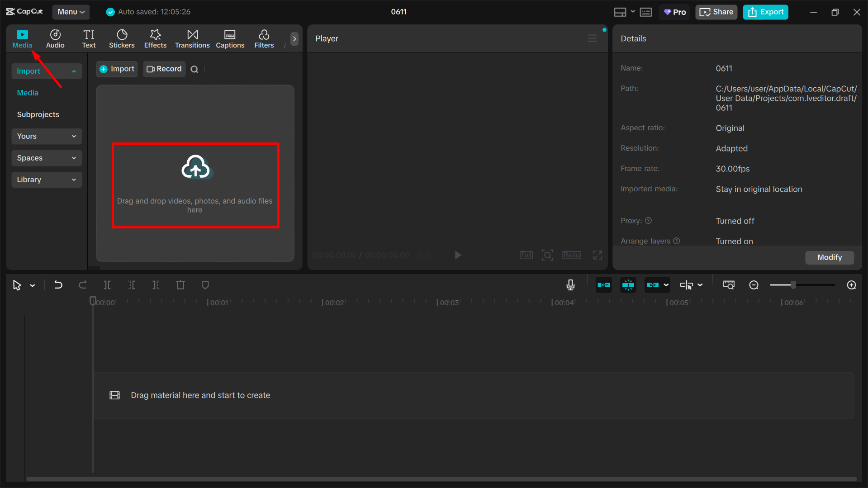
Task: Open the Menu dropdown
Action: click(x=71, y=12)
